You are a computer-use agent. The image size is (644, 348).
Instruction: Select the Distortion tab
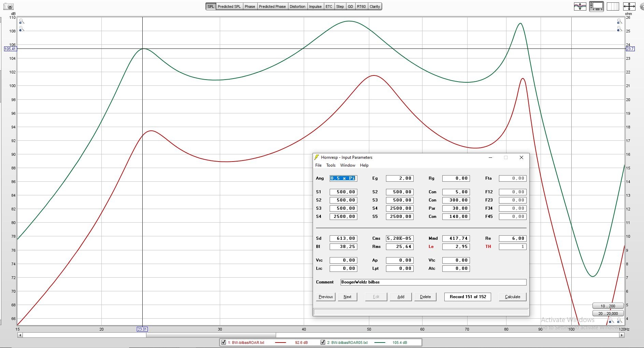[298, 6]
